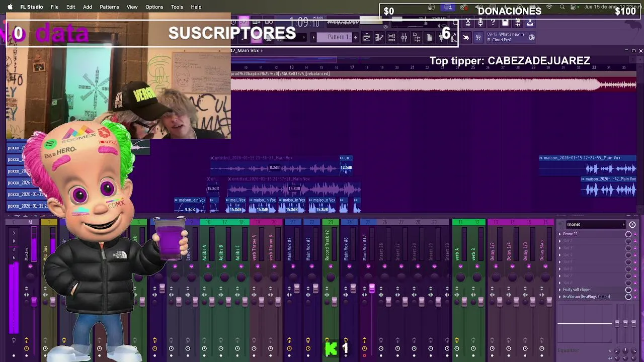Mute the Record Track #2 mixer track

tap(331, 266)
